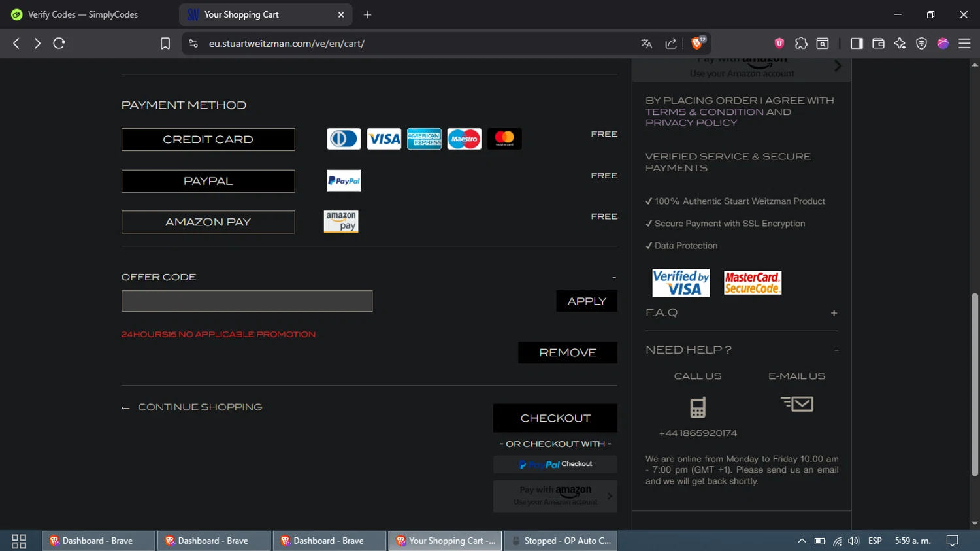Launch Leo AI assistant

point(900,43)
